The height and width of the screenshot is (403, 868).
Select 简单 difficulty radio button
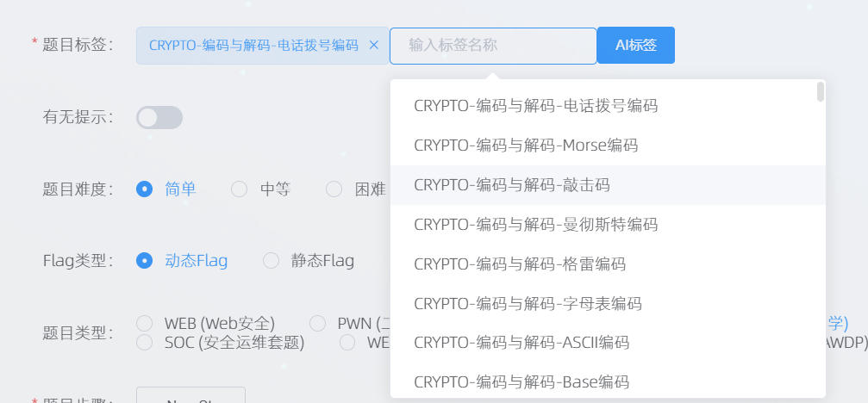[145, 189]
